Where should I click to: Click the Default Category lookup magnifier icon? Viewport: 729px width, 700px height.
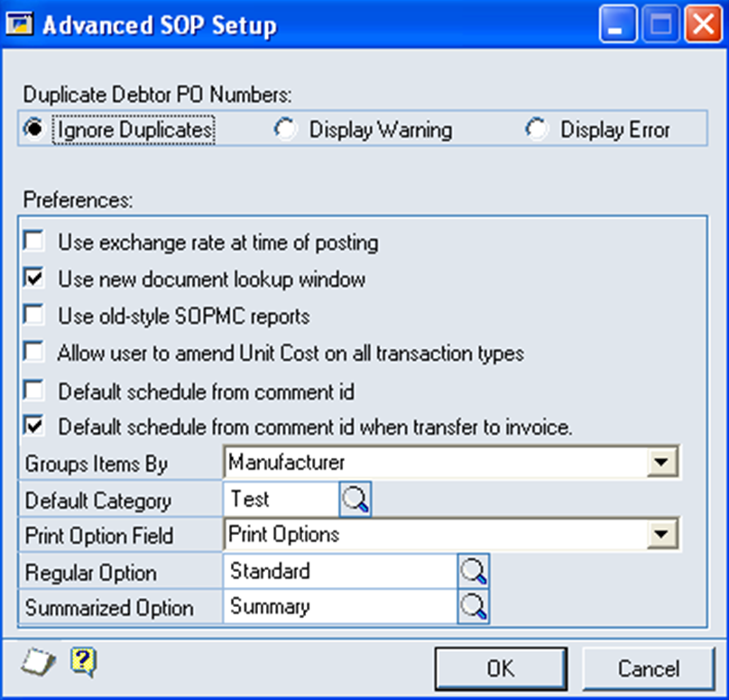pos(355,500)
